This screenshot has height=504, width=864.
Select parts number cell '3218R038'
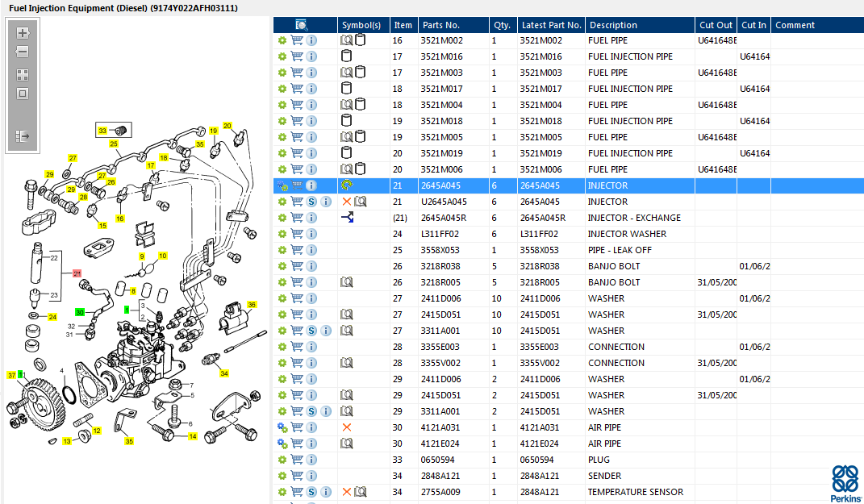[x=453, y=266]
